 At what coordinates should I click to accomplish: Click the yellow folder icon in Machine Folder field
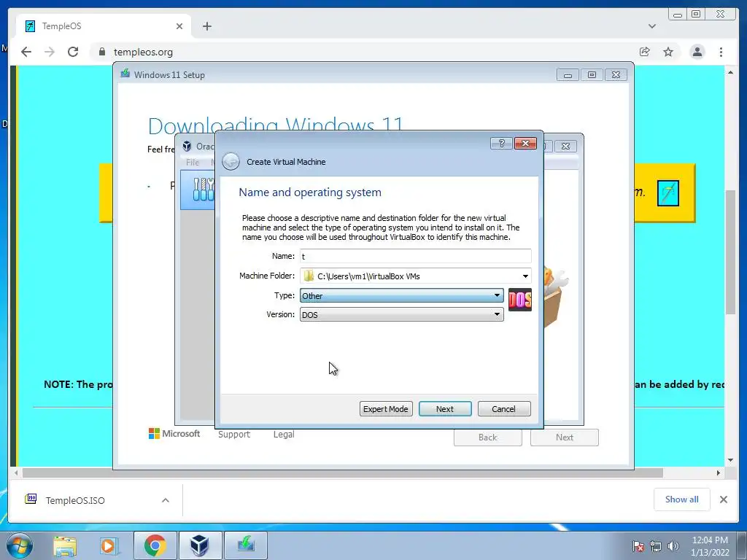point(309,276)
